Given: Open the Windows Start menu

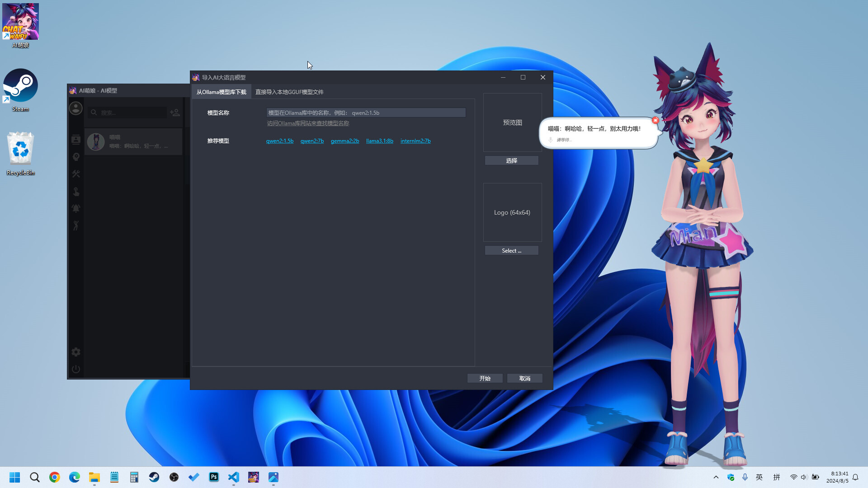Looking at the screenshot, I should [x=14, y=477].
